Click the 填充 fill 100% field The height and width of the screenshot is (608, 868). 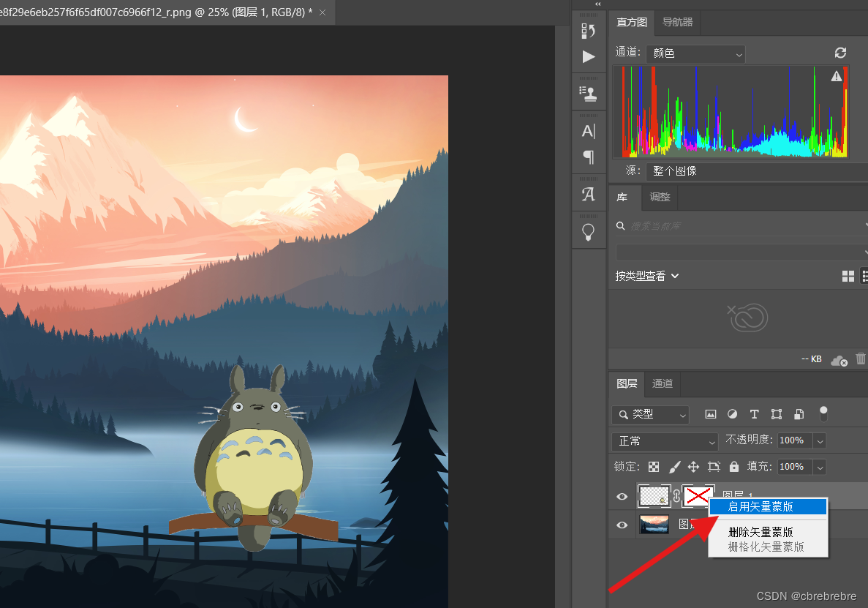click(795, 467)
